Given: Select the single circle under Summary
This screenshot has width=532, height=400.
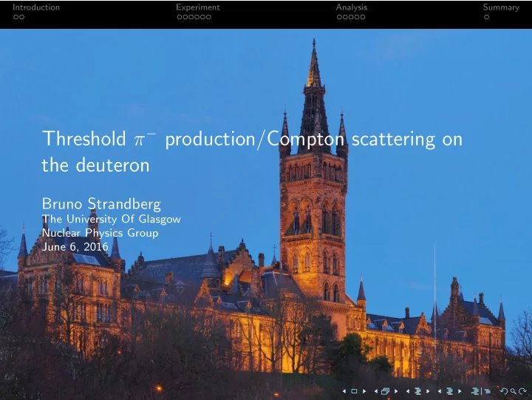Looking at the screenshot, I should click(x=486, y=17).
